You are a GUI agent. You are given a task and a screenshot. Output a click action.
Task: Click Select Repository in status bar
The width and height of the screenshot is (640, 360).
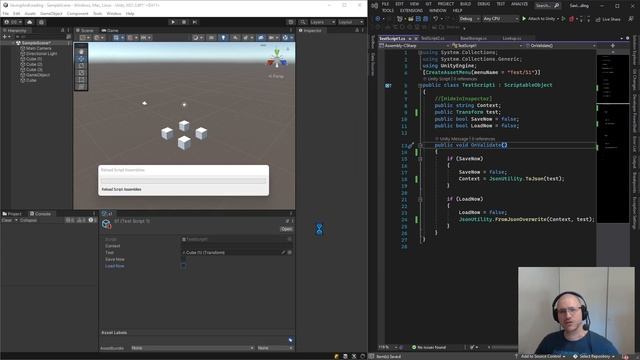pyautogui.click(x=594, y=356)
